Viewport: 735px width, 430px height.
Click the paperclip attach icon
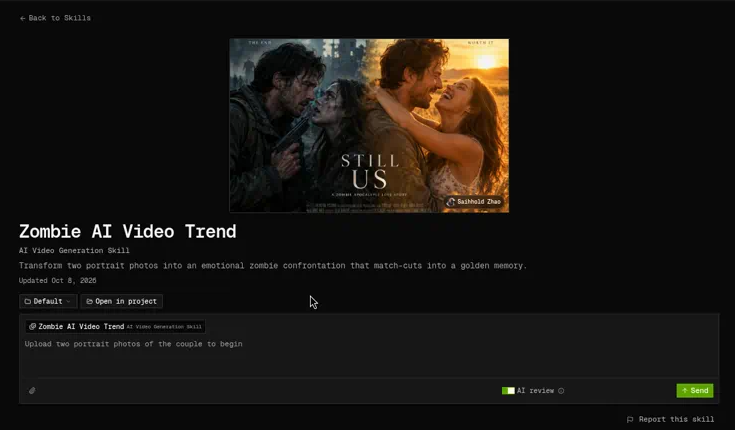[32, 390]
